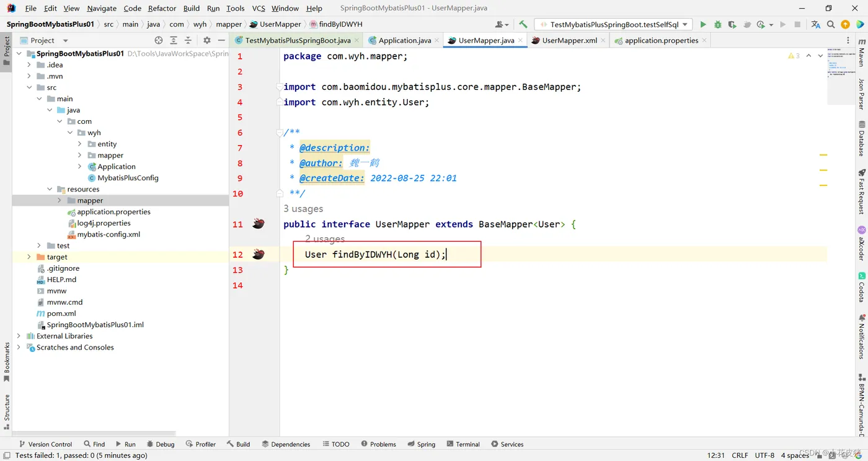This screenshot has height=461, width=868.
Task: Click Collapse All in Project panel
Action: pyautogui.click(x=188, y=40)
